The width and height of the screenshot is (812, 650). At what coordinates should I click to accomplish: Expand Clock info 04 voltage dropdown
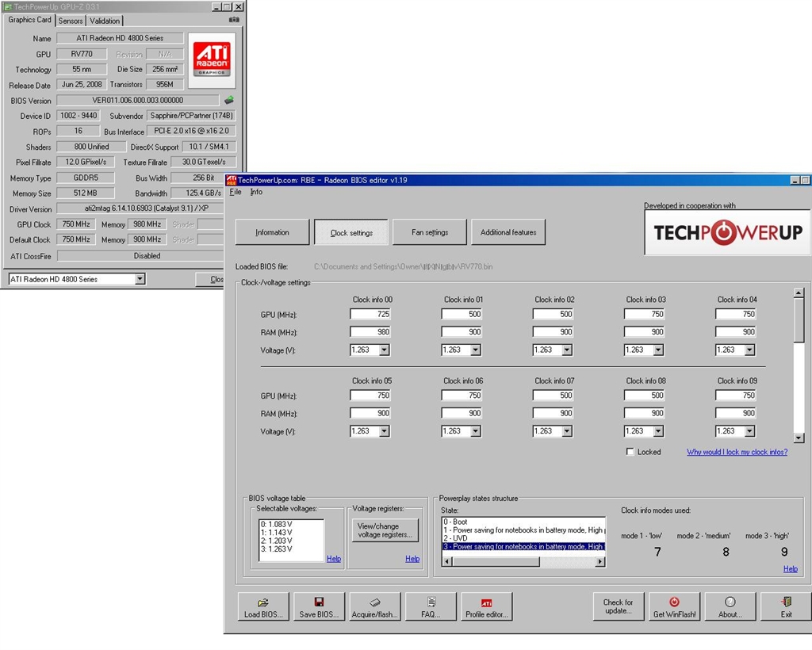(749, 350)
